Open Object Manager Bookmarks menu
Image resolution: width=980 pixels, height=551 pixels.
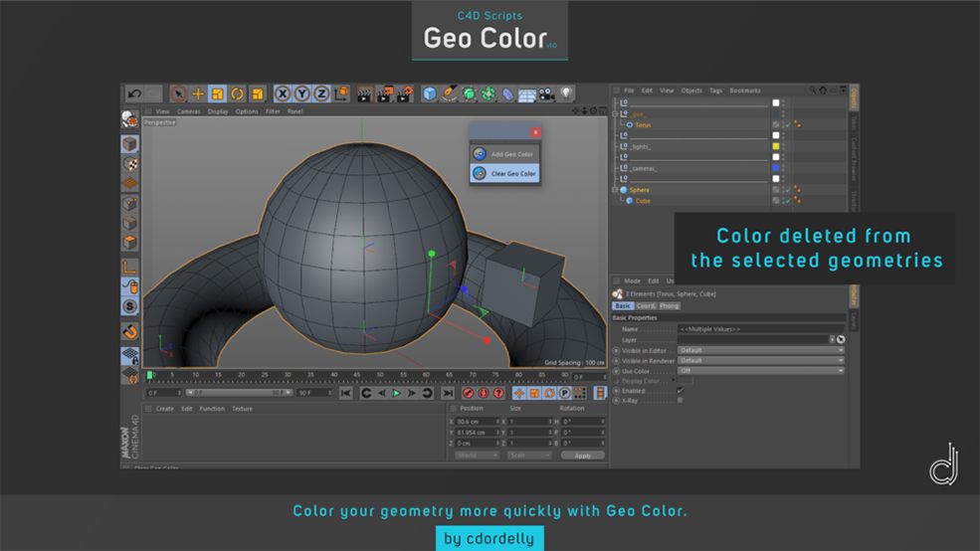(x=745, y=91)
